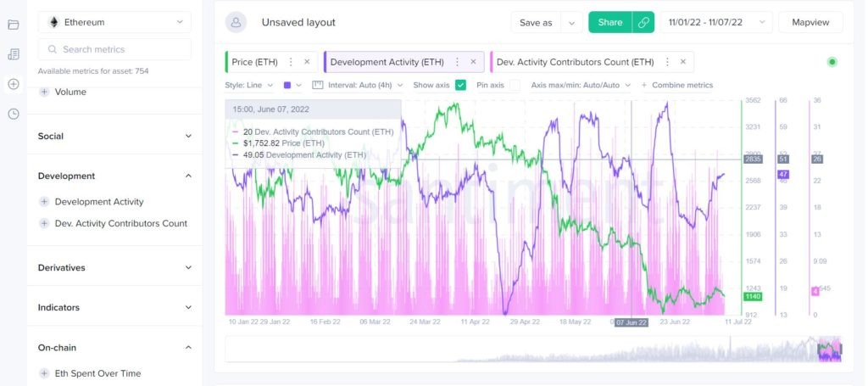Add Eth Spent Over Time metric
Image resolution: width=868 pixels, height=386 pixels.
44,373
